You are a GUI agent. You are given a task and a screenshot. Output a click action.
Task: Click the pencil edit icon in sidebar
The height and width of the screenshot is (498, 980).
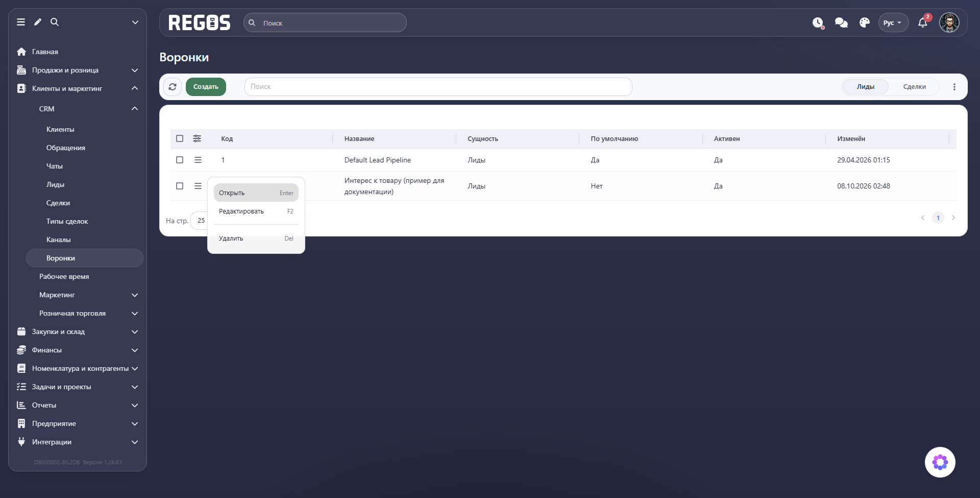[x=38, y=22]
